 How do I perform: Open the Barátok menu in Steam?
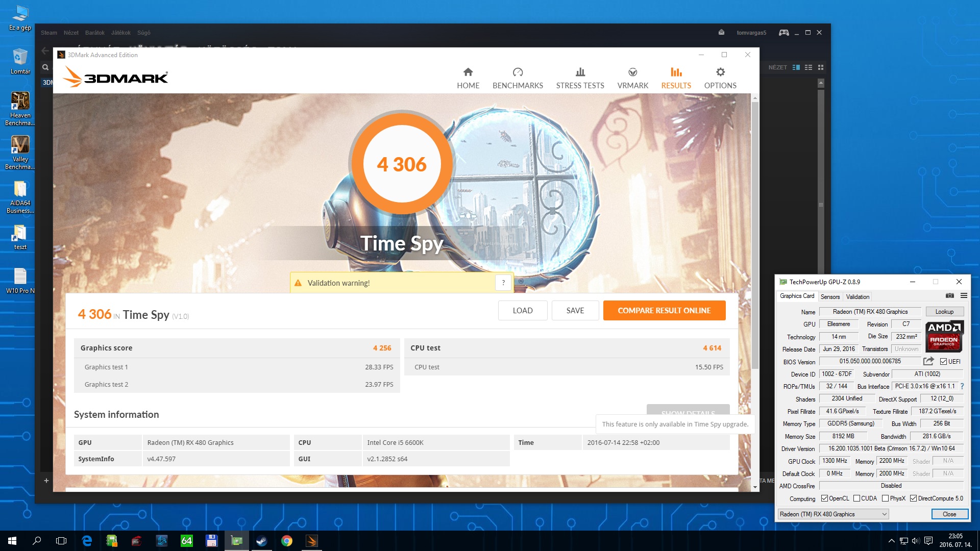point(95,33)
